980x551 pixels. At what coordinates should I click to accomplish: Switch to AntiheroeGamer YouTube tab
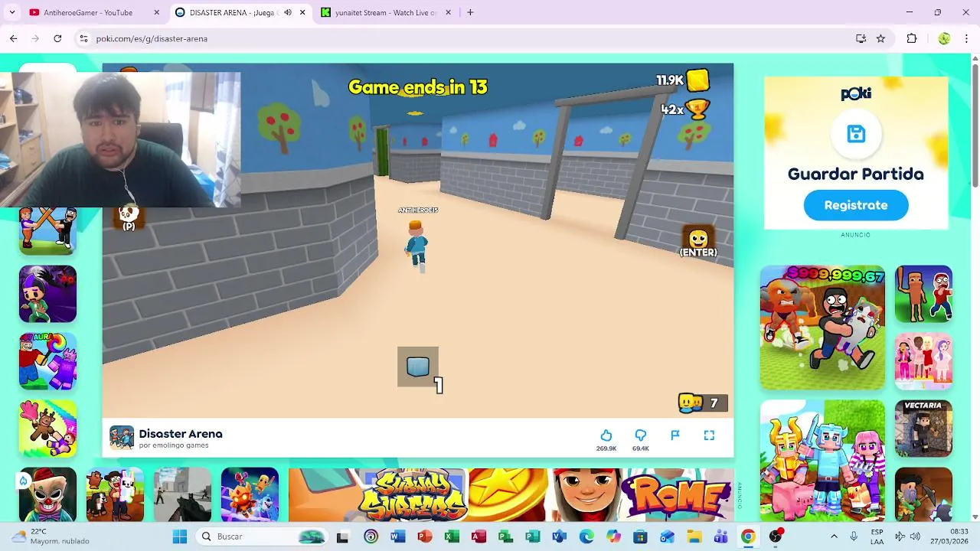[x=88, y=12]
